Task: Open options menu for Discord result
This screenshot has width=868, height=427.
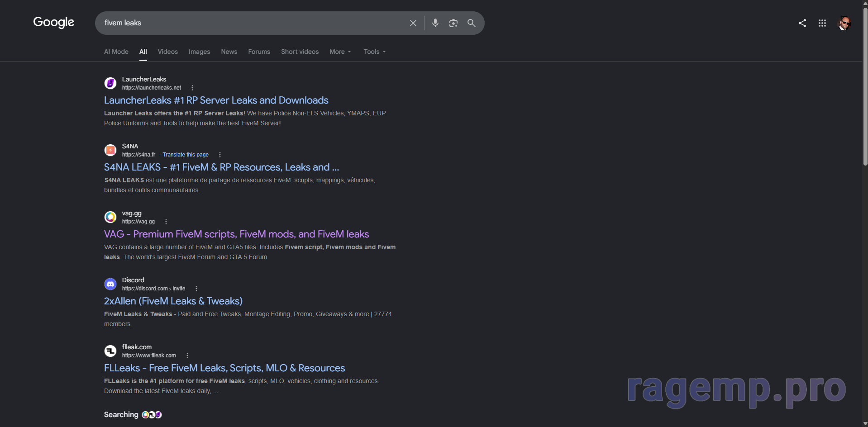Action: pyautogui.click(x=196, y=289)
